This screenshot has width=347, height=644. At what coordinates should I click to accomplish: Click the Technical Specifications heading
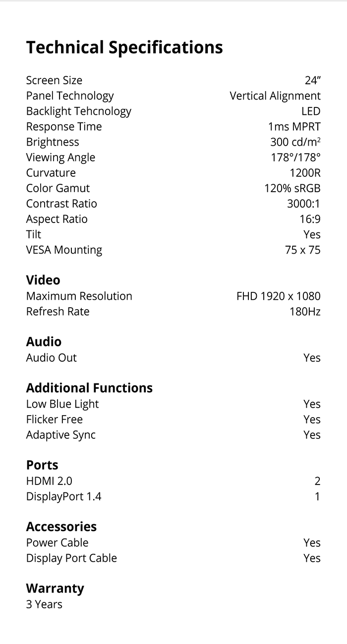pos(124,48)
